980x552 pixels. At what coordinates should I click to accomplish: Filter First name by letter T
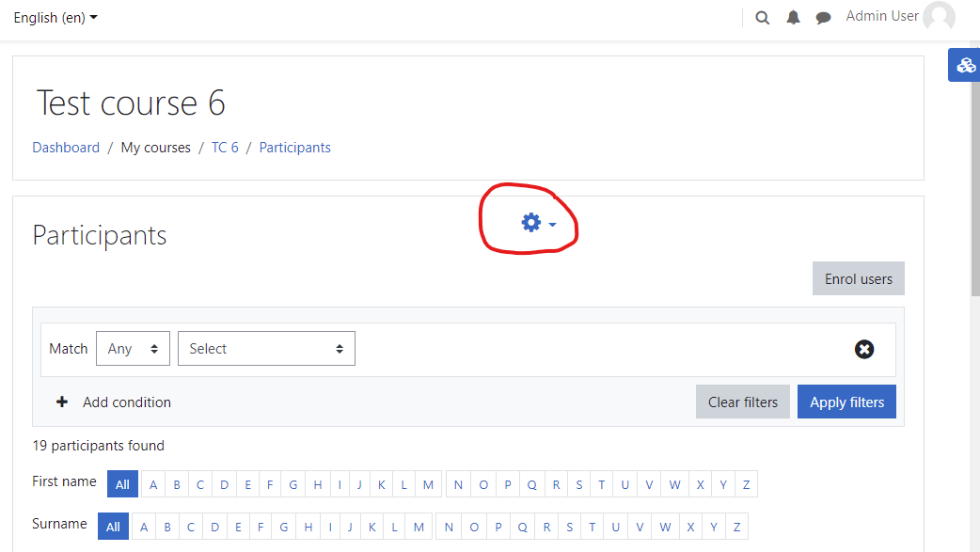pyautogui.click(x=601, y=484)
